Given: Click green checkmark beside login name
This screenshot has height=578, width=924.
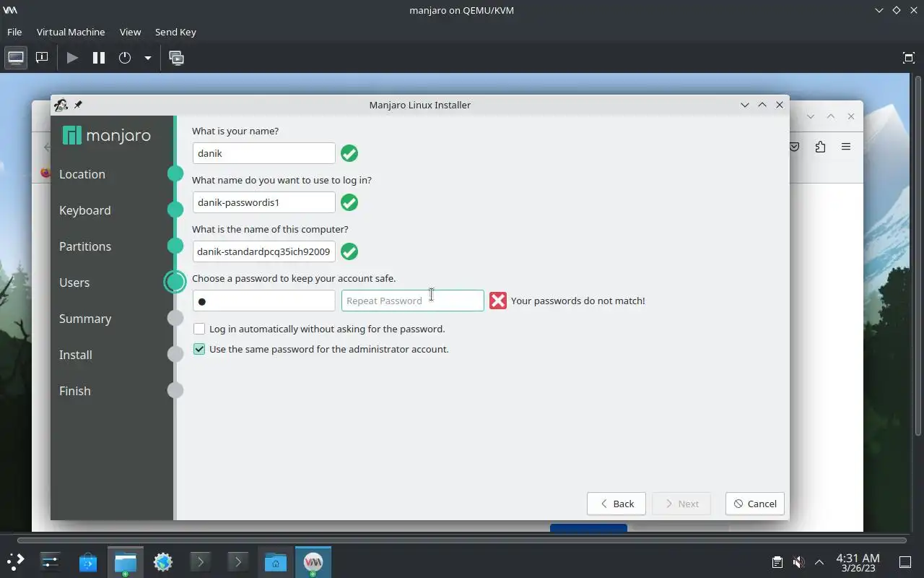Looking at the screenshot, I should click(x=349, y=202).
